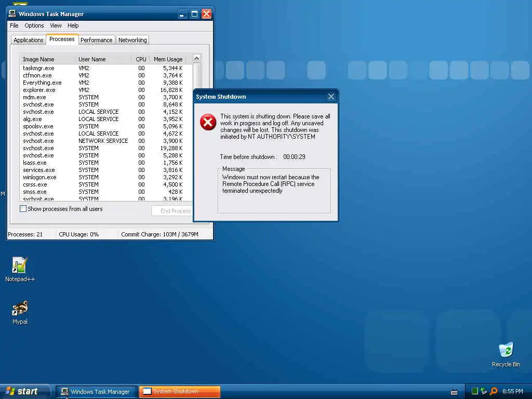Screen dimensions: 532x399
Task: Select the mdm.exe process row
Action: coord(106,97)
